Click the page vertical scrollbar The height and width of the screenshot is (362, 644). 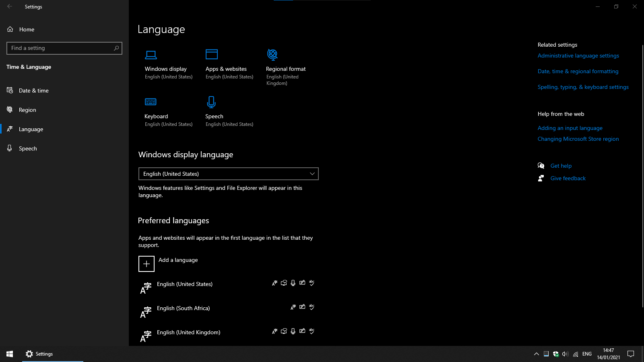pos(642,175)
